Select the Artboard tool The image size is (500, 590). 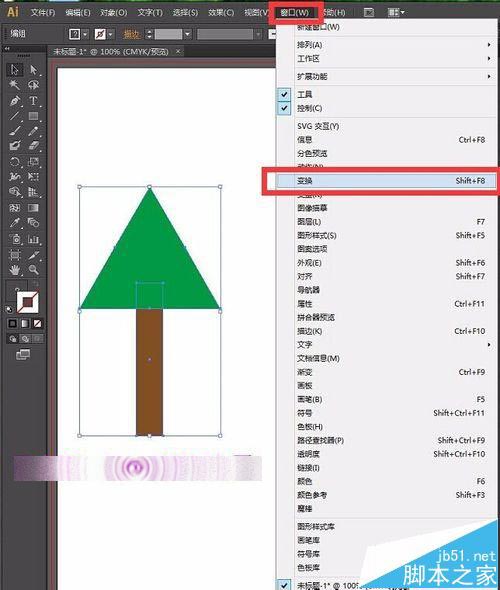(x=15, y=255)
